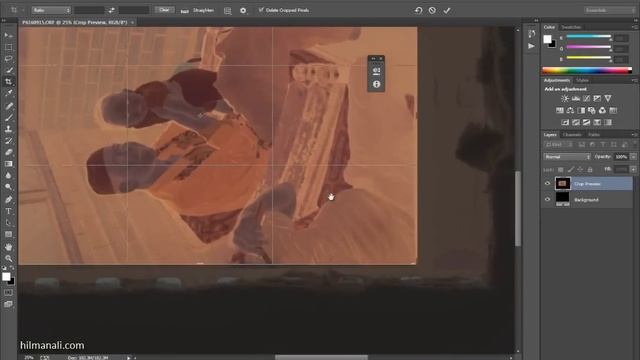Select the Healing Brush tool

(8, 106)
